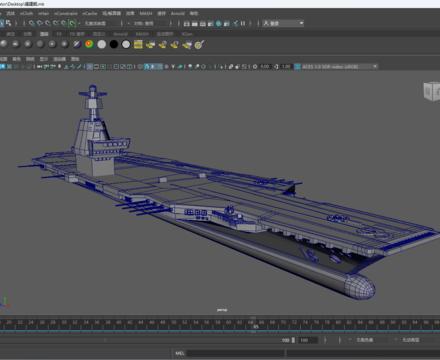Screen dimensions: 440x360
Task: Open the nCloth menu
Action: [x=26, y=13]
